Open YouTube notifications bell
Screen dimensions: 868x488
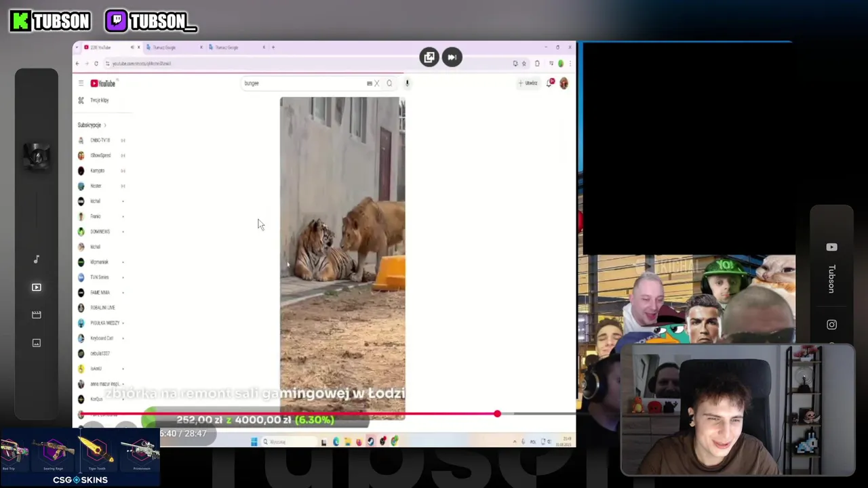[550, 83]
